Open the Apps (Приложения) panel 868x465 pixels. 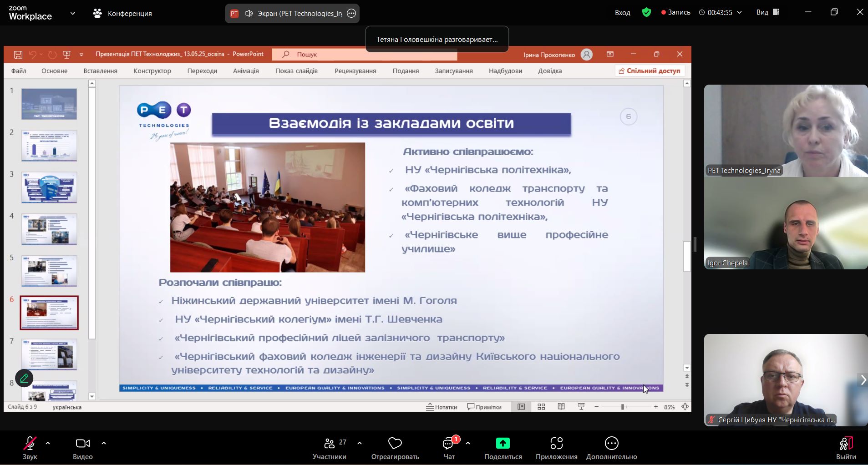pos(556,448)
